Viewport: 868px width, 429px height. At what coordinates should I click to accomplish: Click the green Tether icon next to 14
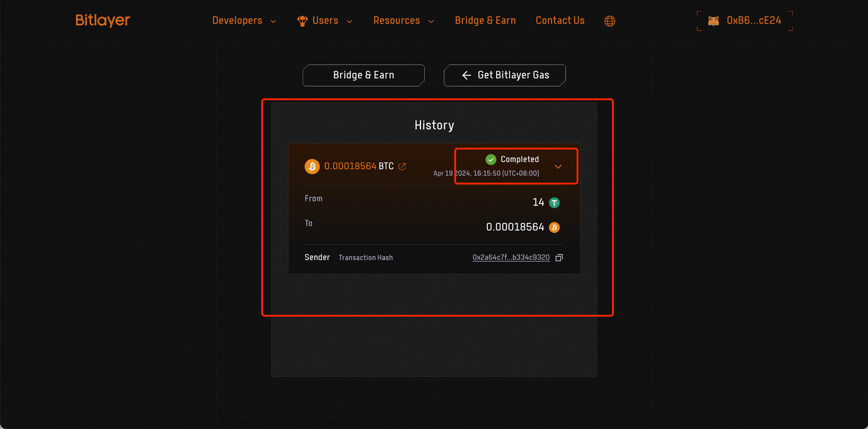[554, 203]
